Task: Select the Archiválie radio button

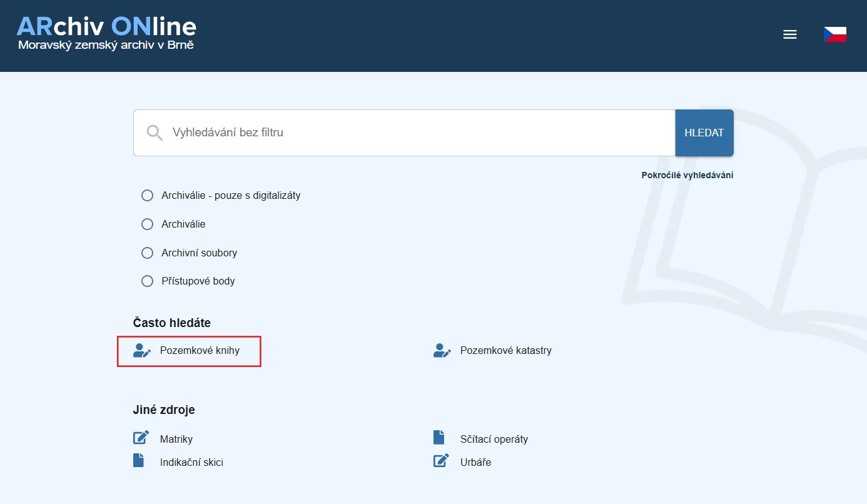Action: coord(148,224)
